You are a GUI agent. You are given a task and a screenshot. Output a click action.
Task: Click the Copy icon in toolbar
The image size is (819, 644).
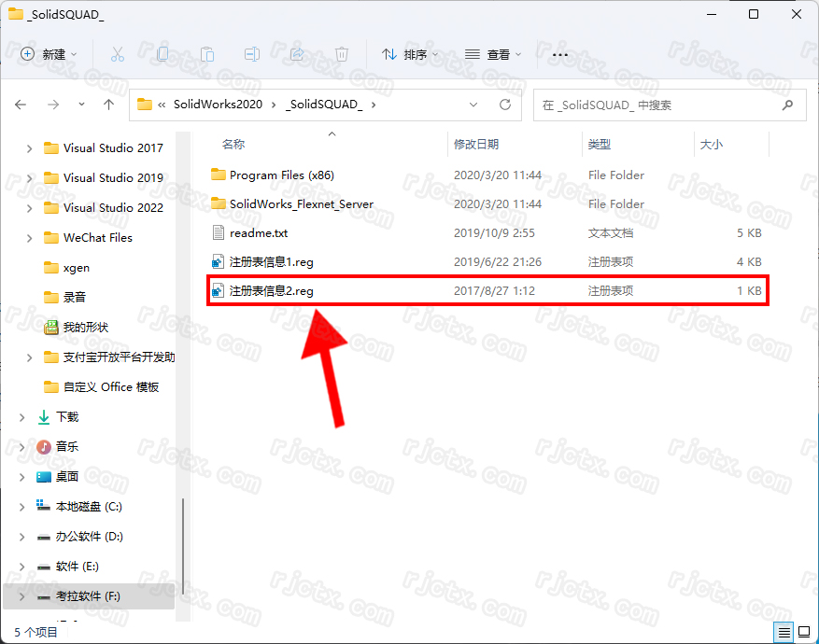162,55
